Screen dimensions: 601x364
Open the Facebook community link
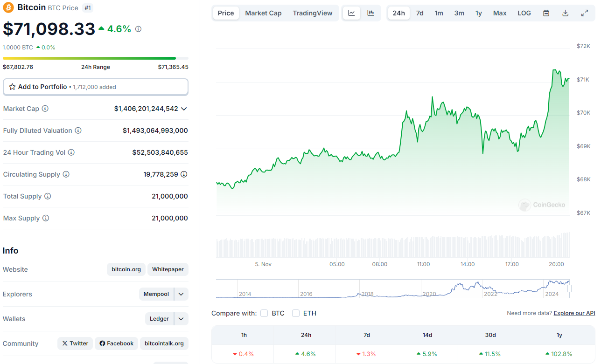click(x=117, y=343)
